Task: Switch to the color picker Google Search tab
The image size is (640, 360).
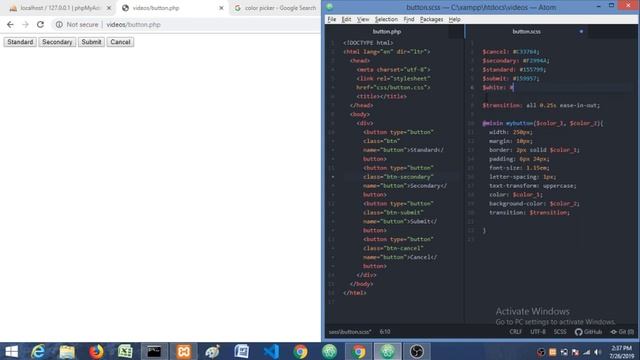Action: [277, 8]
